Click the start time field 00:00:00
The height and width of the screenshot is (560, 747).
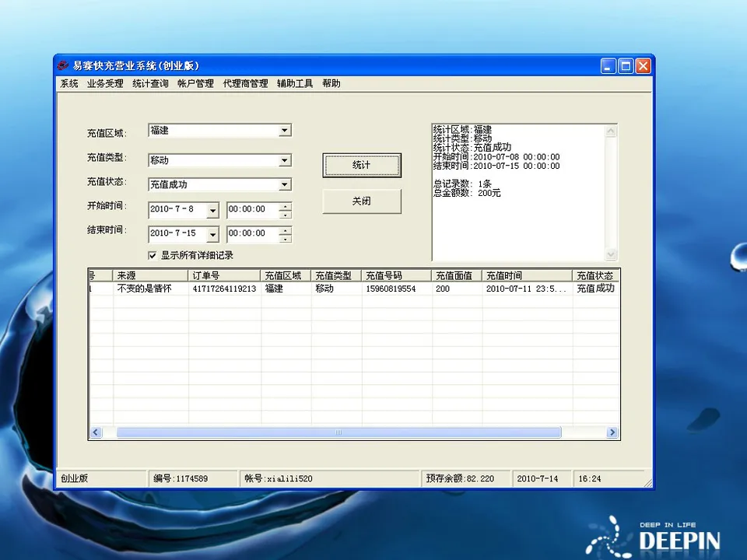coord(252,210)
